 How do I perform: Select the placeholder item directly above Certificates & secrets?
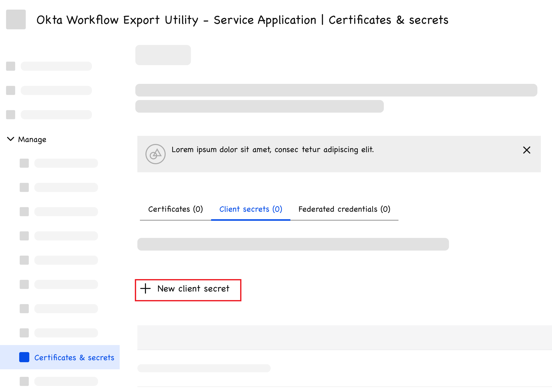point(66,333)
